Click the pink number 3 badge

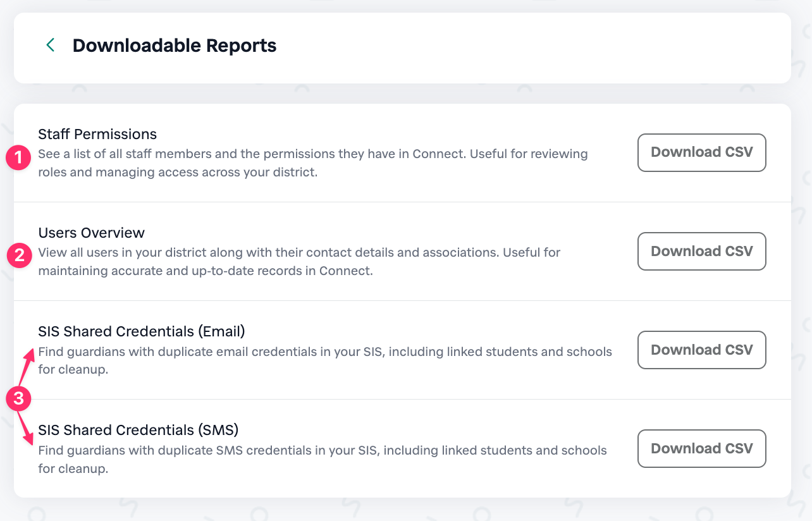click(19, 399)
